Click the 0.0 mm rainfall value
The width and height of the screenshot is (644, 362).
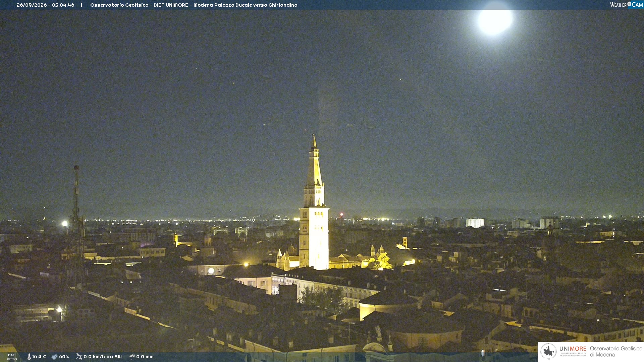coord(145,357)
